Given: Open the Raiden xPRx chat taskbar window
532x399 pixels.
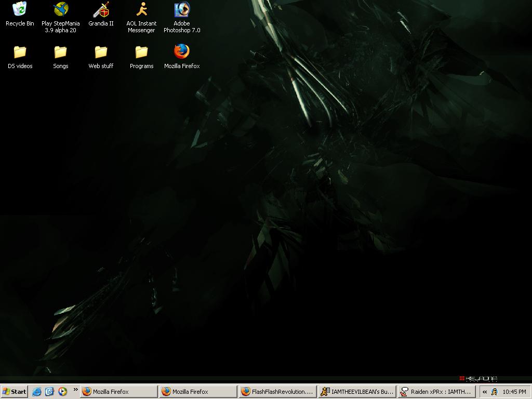Looking at the screenshot, I should 436,392.
